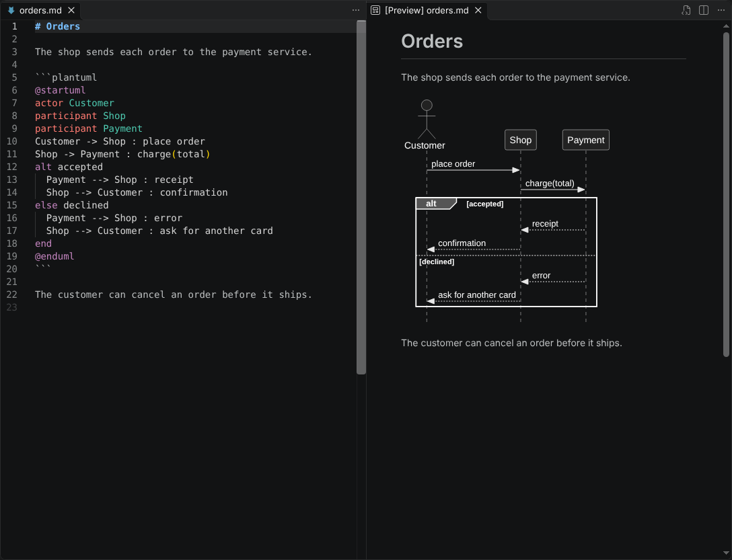Screen dimensions: 732x560
Task: Select the orders.md editor tab
Action: click(x=40, y=10)
